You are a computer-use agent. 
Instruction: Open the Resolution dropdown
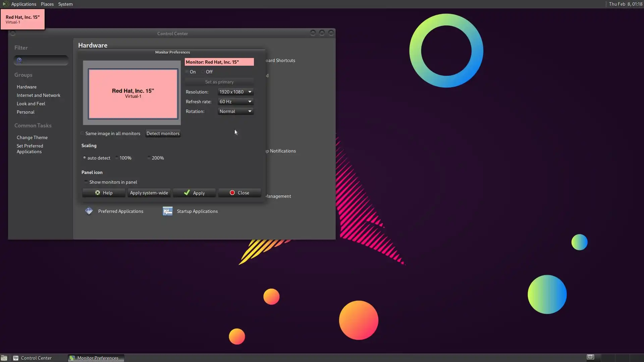click(x=235, y=92)
